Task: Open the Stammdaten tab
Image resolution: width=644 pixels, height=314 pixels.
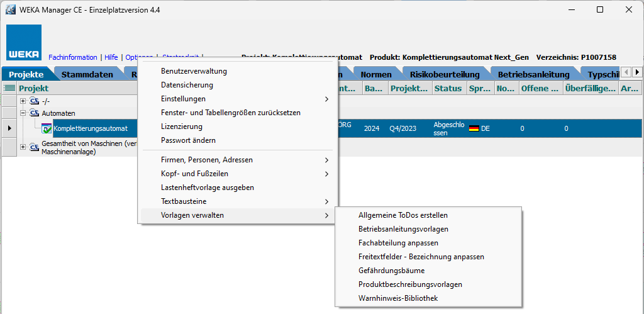Action: pos(87,74)
